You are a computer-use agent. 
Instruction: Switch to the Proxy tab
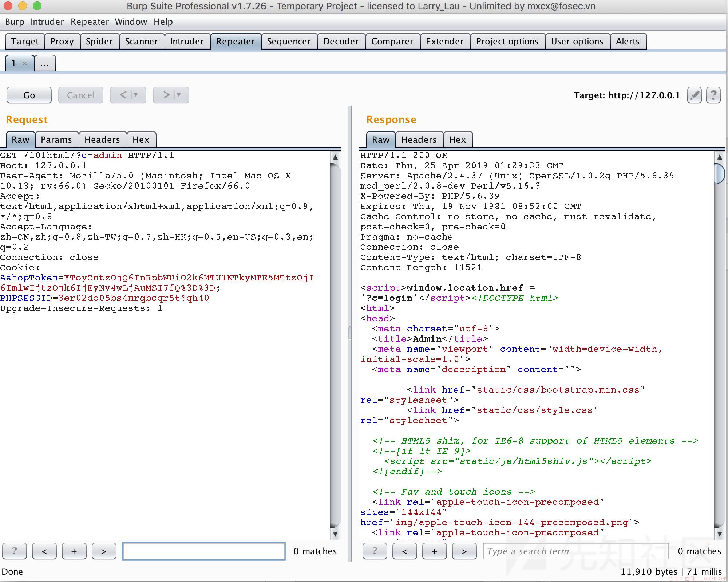click(x=62, y=42)
